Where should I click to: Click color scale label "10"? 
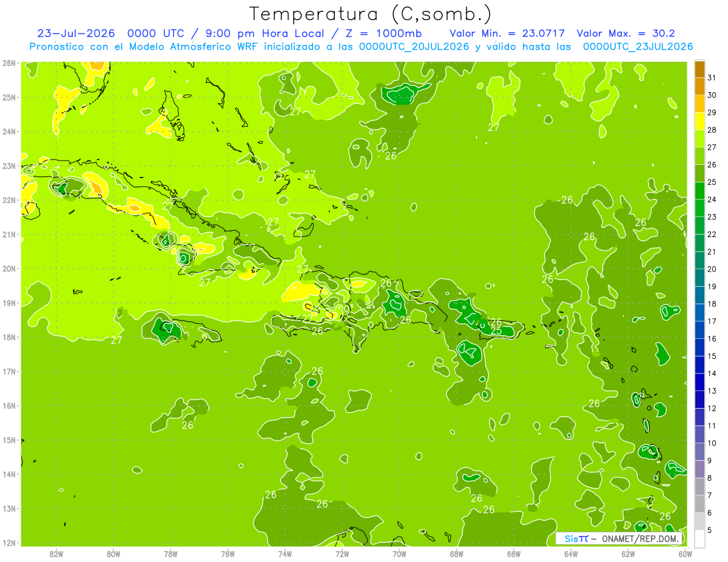click(712, 443)
